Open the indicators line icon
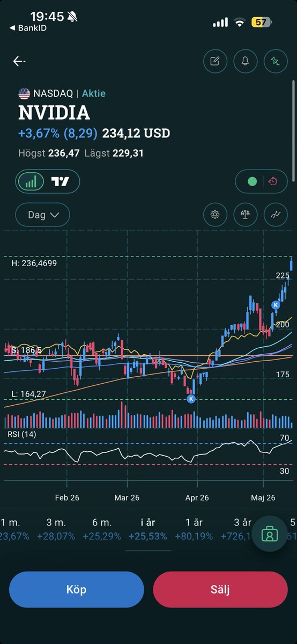 276,215
